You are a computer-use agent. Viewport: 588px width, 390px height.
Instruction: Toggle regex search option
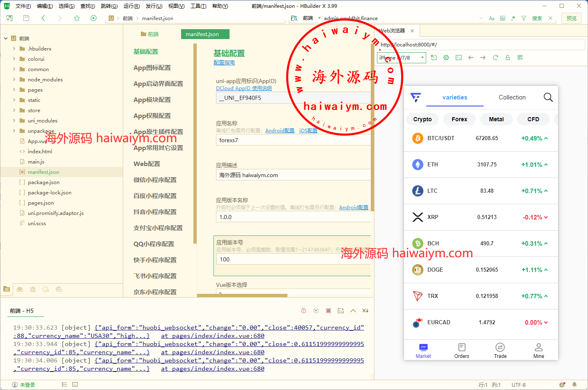pyautogui.click(x=513, y=18)
